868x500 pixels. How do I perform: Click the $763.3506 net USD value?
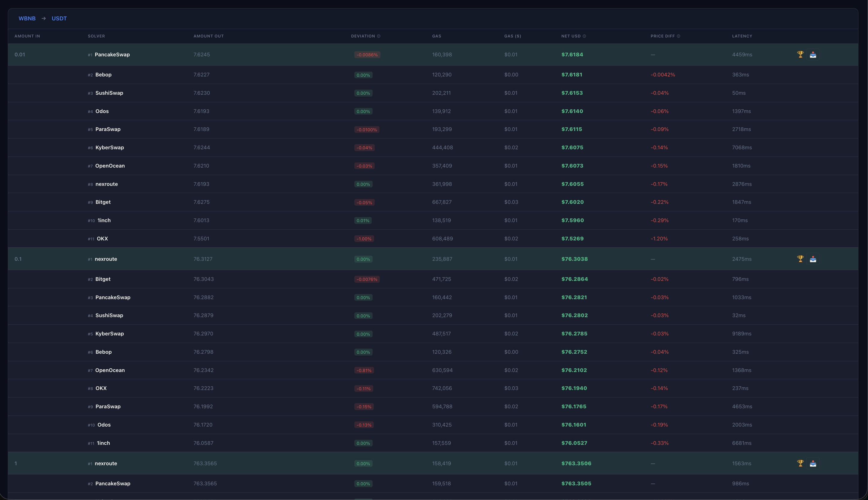point(576,463)
